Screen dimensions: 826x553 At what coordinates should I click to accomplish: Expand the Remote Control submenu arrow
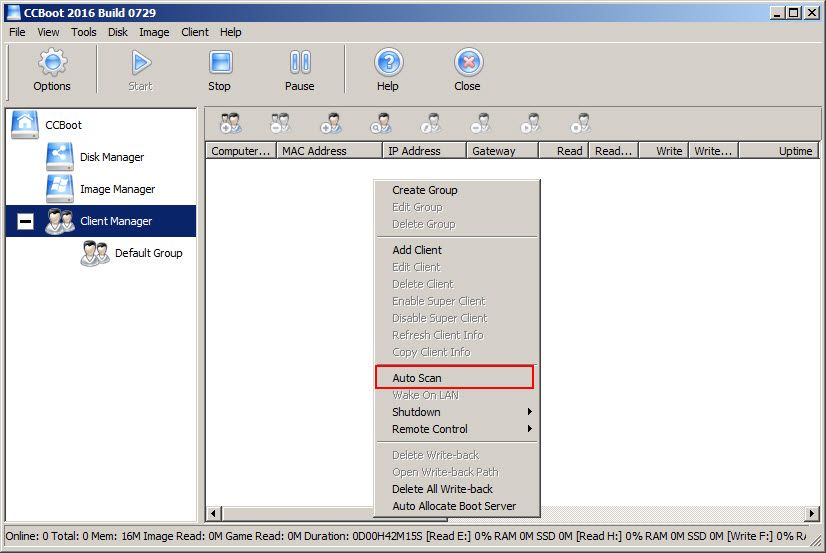point(529,429)
